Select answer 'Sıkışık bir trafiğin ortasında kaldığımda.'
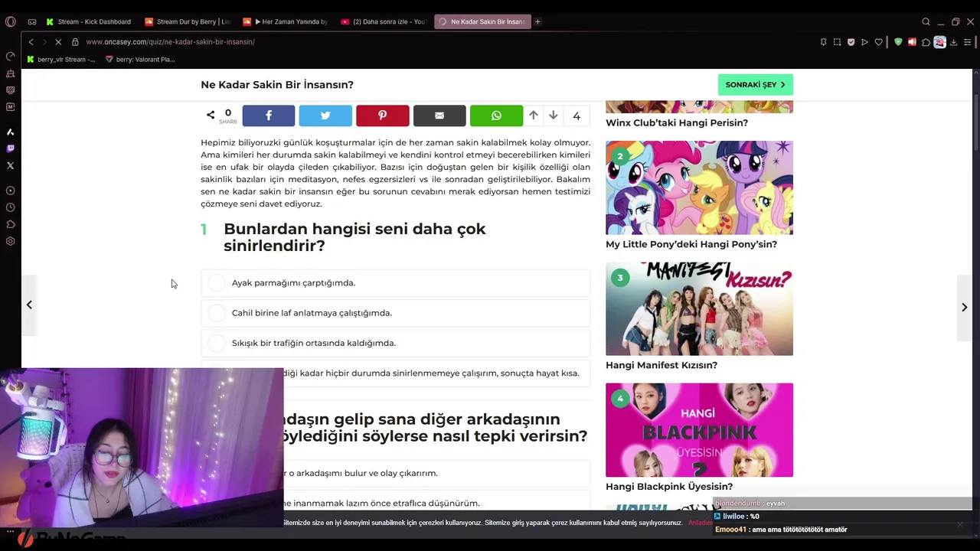The width and height of the screenshot is (980, 551). click(x=395, y=343)
